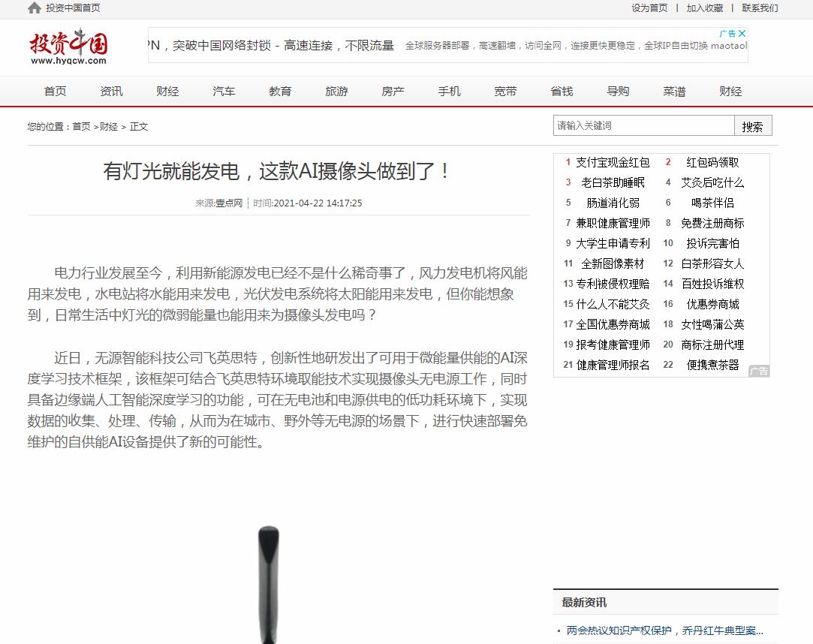Go to the 导购 navigation tab
Screen dimensions: 813x644
click(618, 92)
